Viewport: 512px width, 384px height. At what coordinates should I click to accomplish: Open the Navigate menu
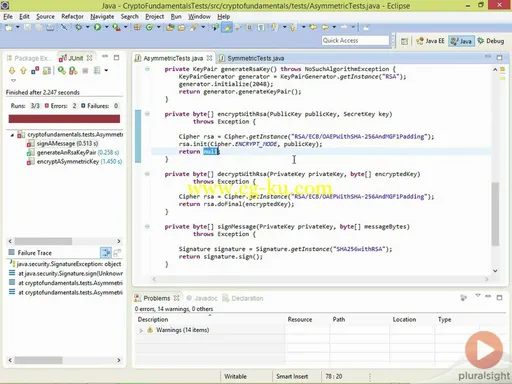coord(102,17)
